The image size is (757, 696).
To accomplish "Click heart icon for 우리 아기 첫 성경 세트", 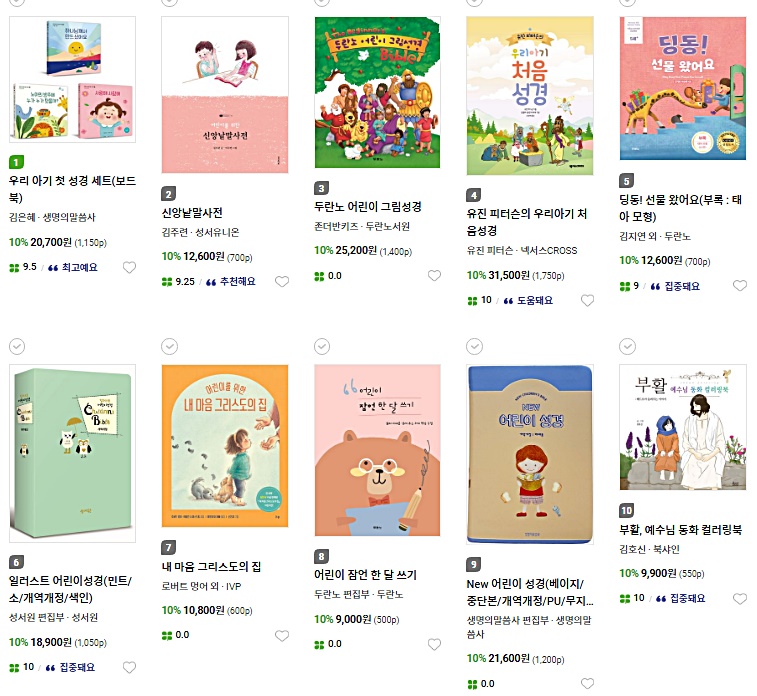I will 129,267.
